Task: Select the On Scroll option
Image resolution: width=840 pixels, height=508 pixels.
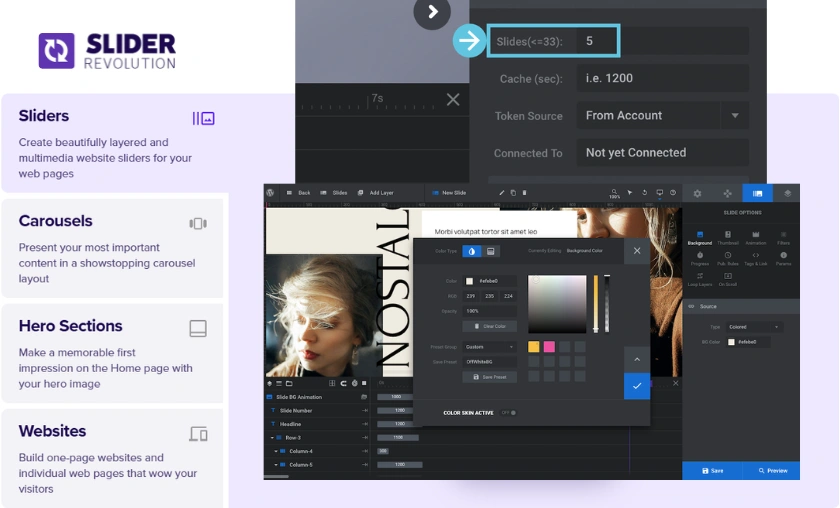Action: 728,280
